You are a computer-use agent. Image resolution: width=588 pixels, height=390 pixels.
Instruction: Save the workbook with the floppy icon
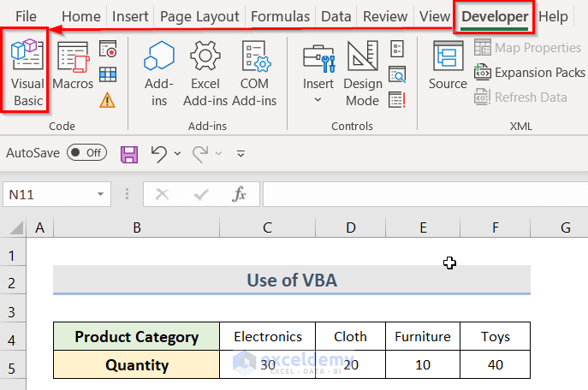tap(129, 154)
